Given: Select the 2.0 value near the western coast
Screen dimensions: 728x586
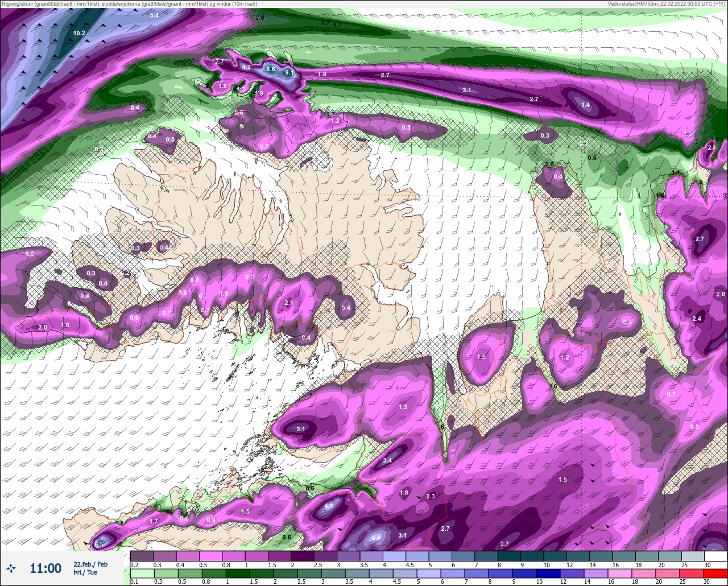Looking at the screenshot, I should (x=43, y=327).
